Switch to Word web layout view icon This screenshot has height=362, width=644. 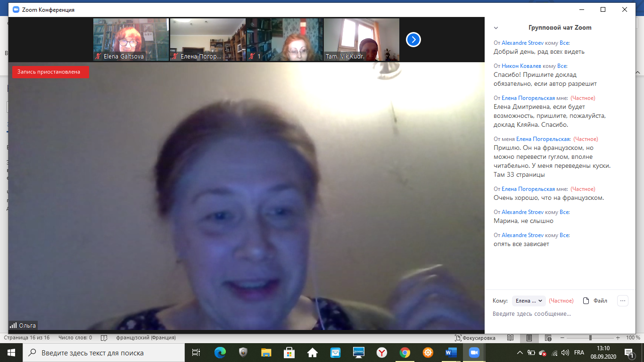(548, 338)
